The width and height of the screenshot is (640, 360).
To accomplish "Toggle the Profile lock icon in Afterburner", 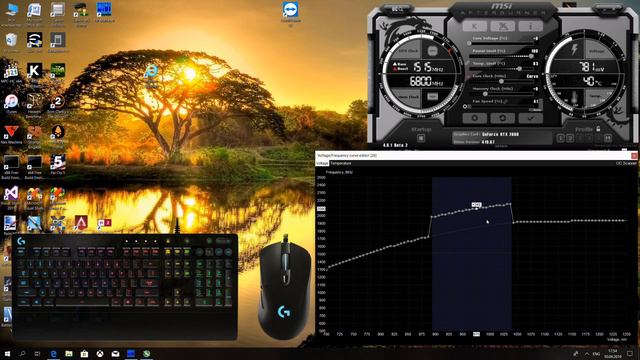I will click(598, 129).
